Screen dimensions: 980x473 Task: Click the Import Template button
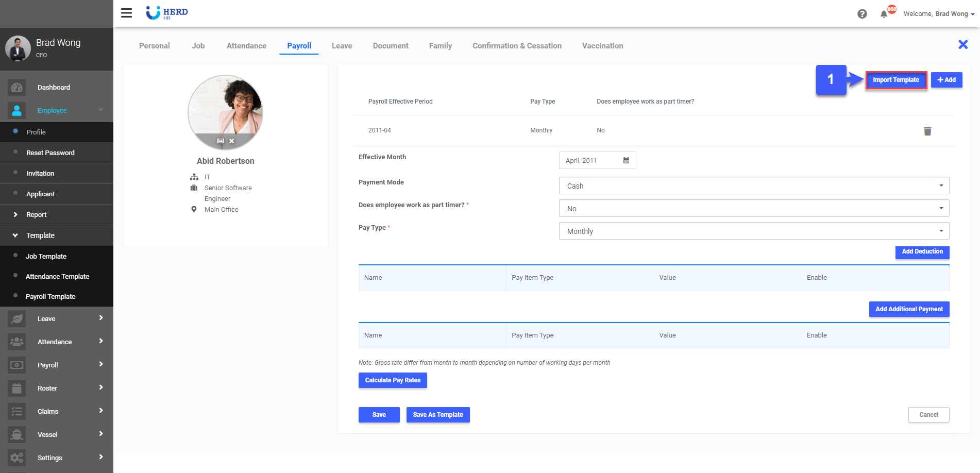point(896,80)
